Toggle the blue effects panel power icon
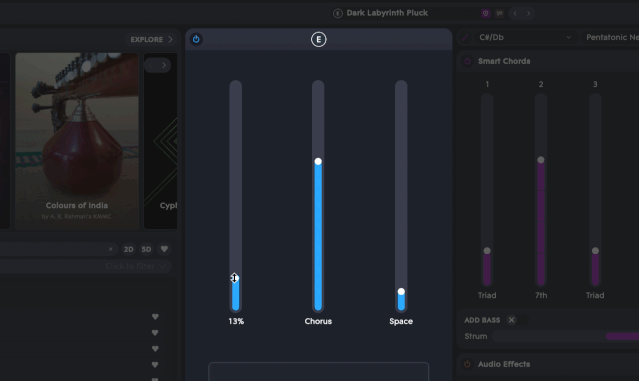Screen dimensions: 639x381 (196, 39)
